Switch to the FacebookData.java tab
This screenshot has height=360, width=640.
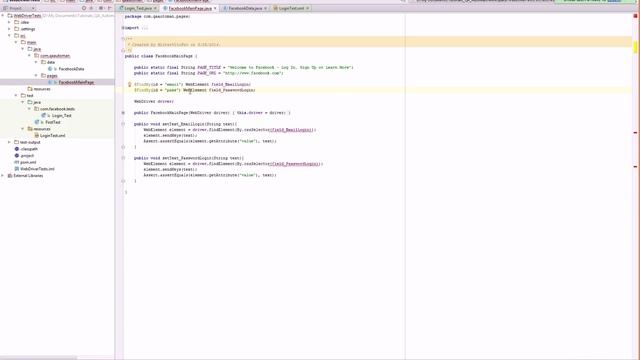244,8
